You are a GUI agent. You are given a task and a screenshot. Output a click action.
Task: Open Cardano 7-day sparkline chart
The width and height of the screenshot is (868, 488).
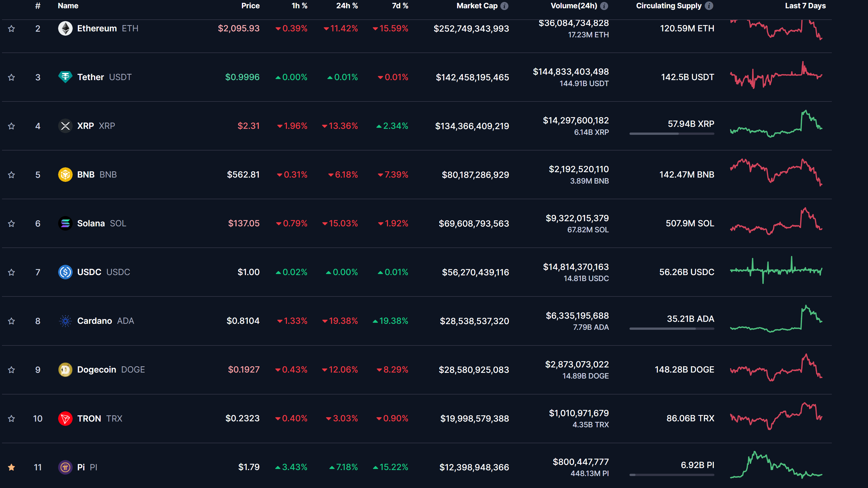pyautogui.click(x=776, y=318)
